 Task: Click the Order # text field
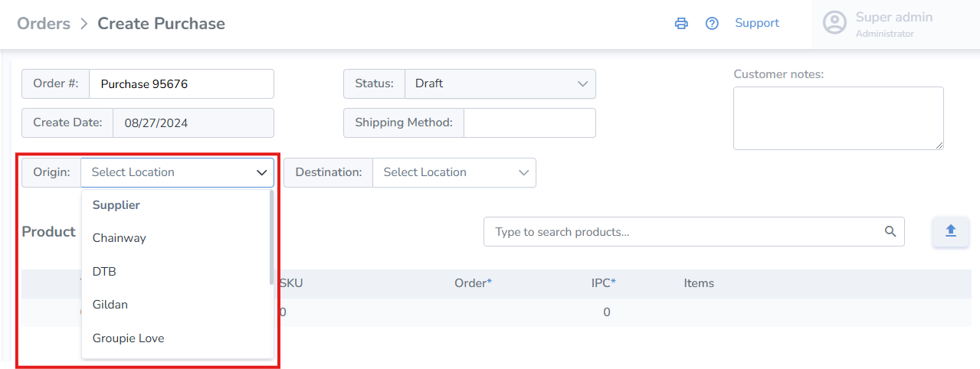(x=181, y=84)
